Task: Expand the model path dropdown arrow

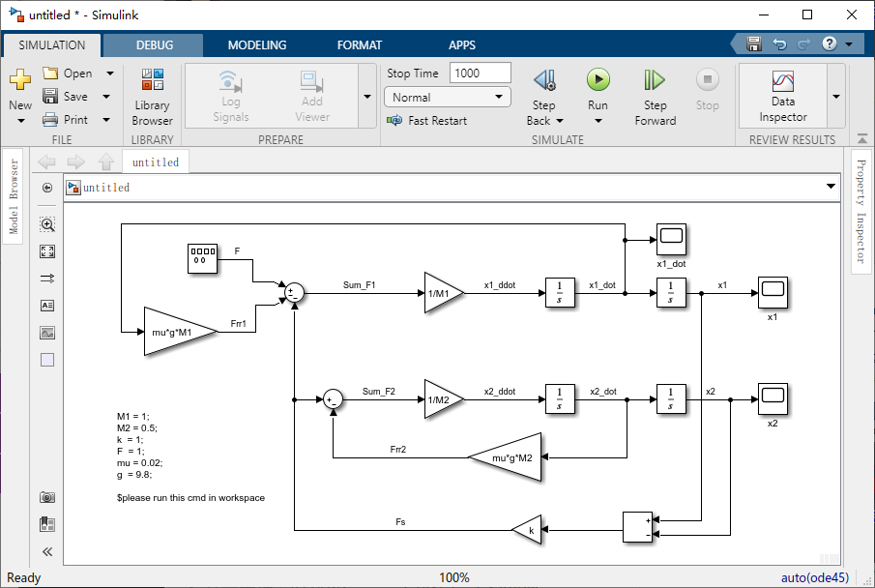Action: tap(831, 186)
